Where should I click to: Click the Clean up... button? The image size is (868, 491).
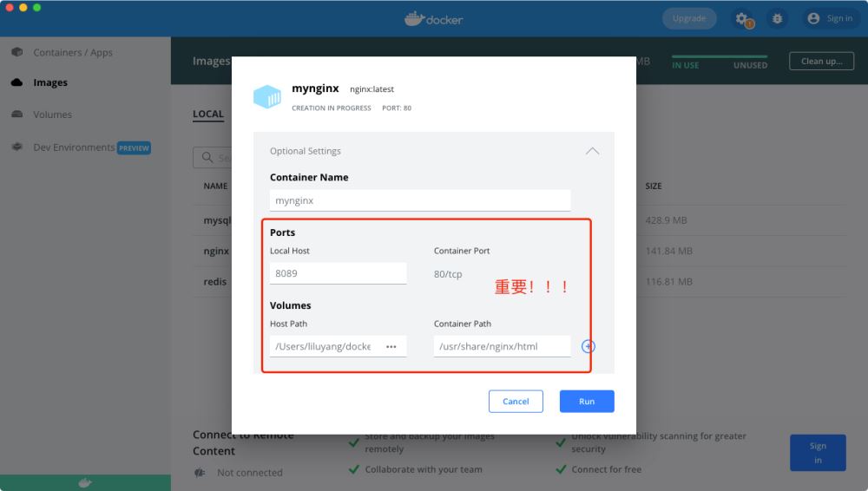click(x=821, y=61)
